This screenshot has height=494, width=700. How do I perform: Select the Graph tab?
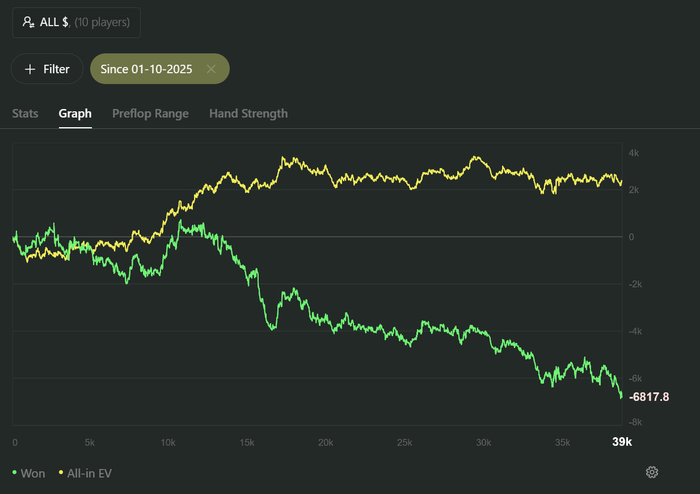(75, 113)
